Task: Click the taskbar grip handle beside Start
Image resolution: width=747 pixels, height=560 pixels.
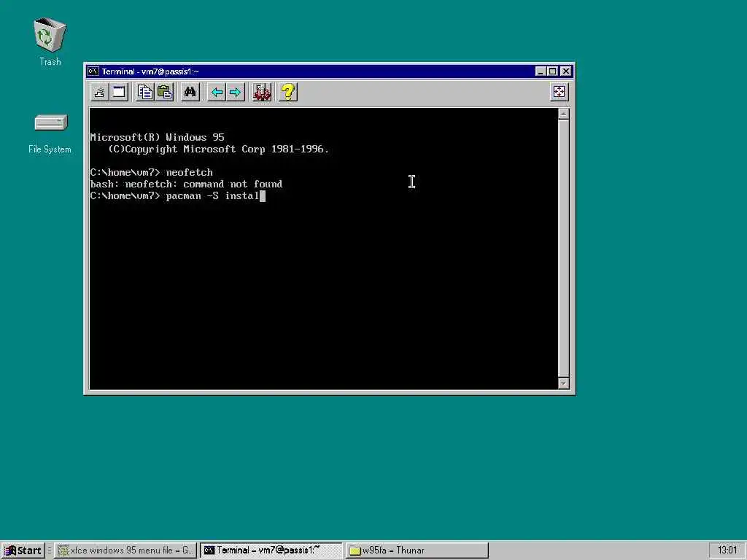Action: click(49, 551)
